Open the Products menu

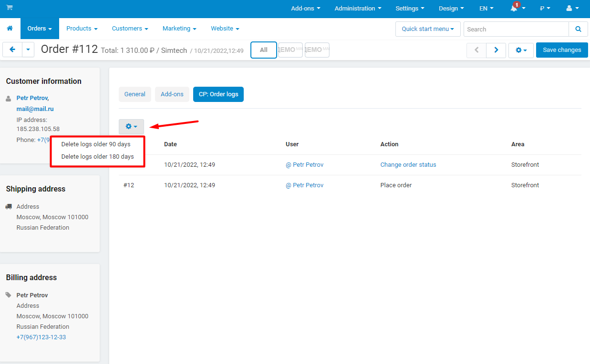click(x=82, y=29)
